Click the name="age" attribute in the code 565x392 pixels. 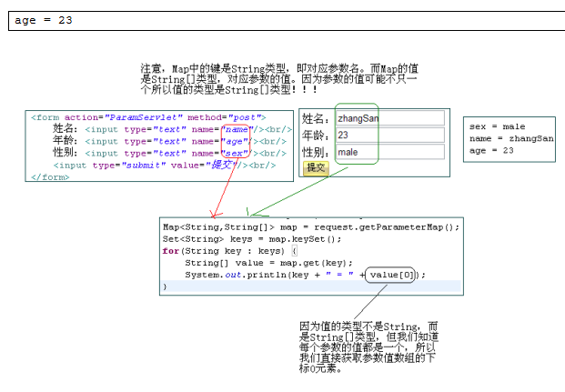(x=220, y=141)
